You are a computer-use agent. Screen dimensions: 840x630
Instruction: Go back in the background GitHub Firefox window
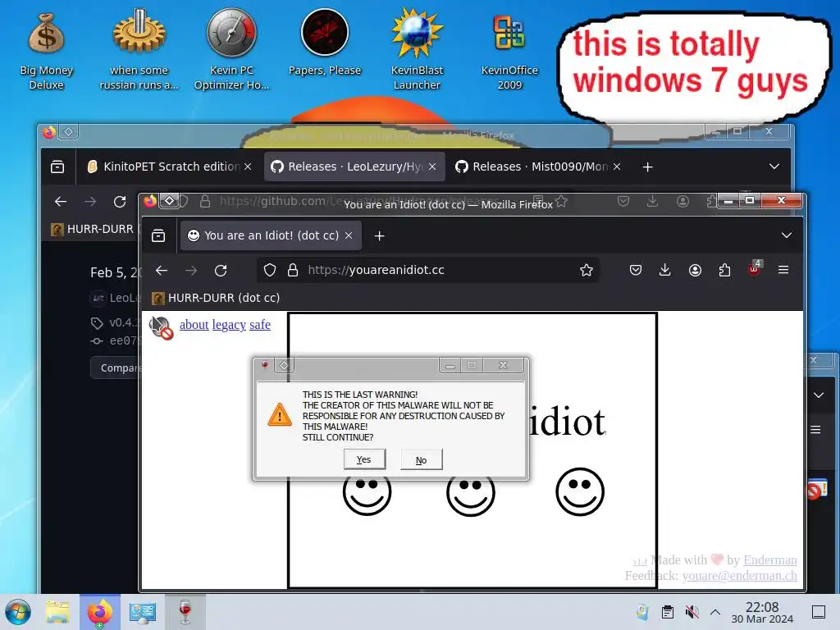(61, 202)
